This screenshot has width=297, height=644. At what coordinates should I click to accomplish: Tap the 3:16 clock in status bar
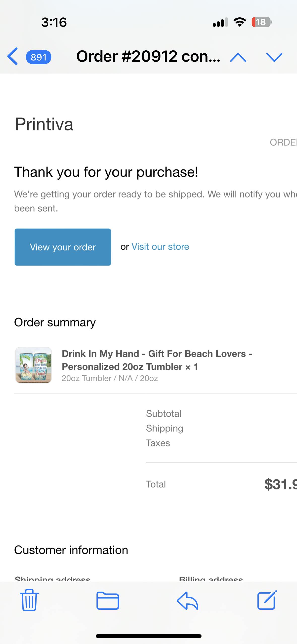tap(54, 22)
